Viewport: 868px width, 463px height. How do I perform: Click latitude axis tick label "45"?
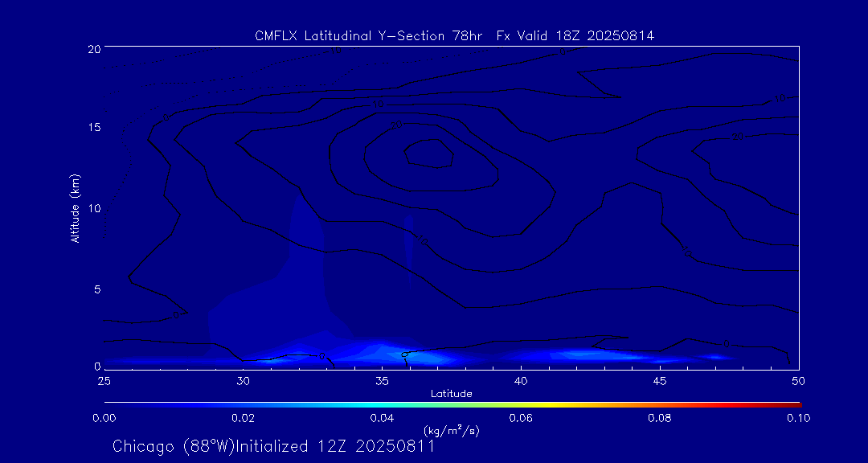pos(659,381)
